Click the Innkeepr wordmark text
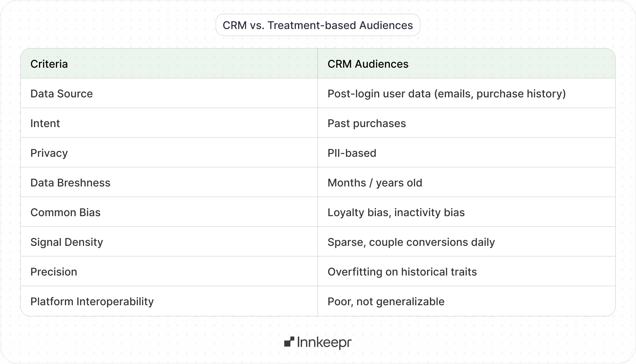Screen dimensions: 636x364 324,343
